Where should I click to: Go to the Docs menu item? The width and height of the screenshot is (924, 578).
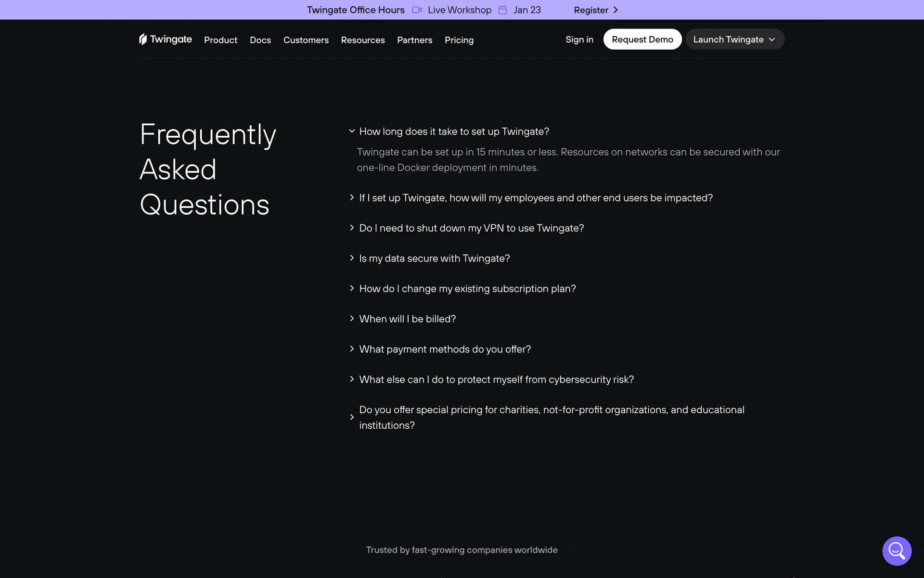coord(260,40)
